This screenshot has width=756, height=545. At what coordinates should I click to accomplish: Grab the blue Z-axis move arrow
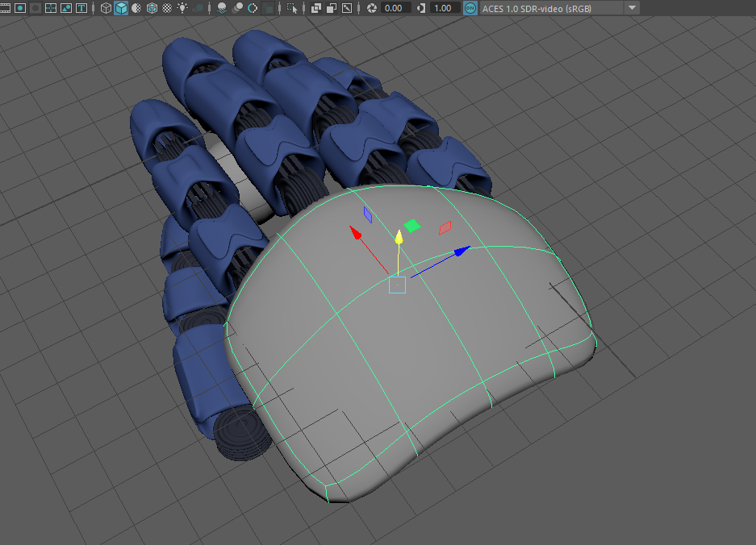click(x=462, y=251)
